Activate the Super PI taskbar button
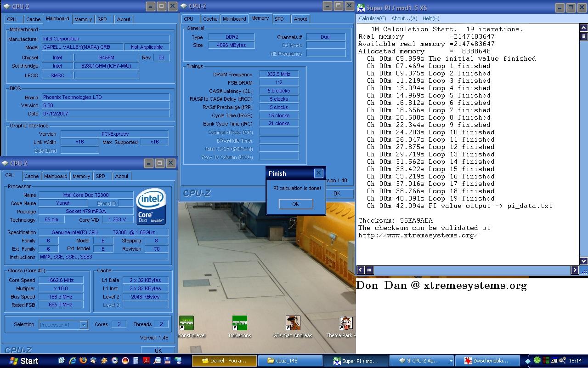 pyautogui.click(x=356, y=361)
